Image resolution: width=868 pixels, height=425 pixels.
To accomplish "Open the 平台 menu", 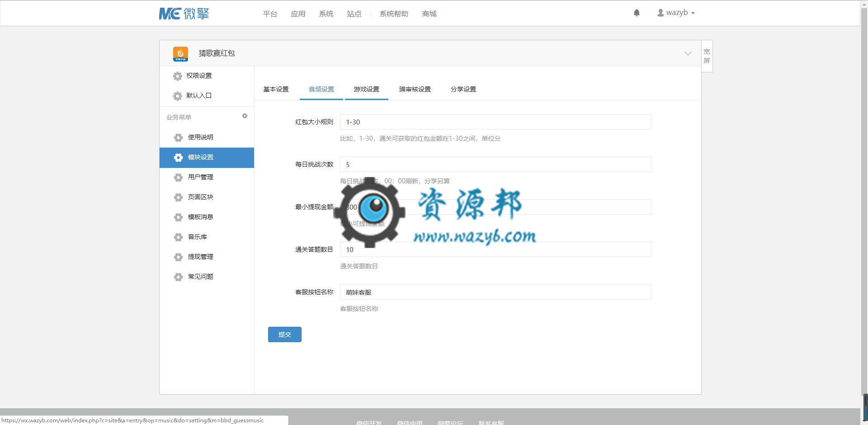I will pyautogui.click(x=270, y=14).
